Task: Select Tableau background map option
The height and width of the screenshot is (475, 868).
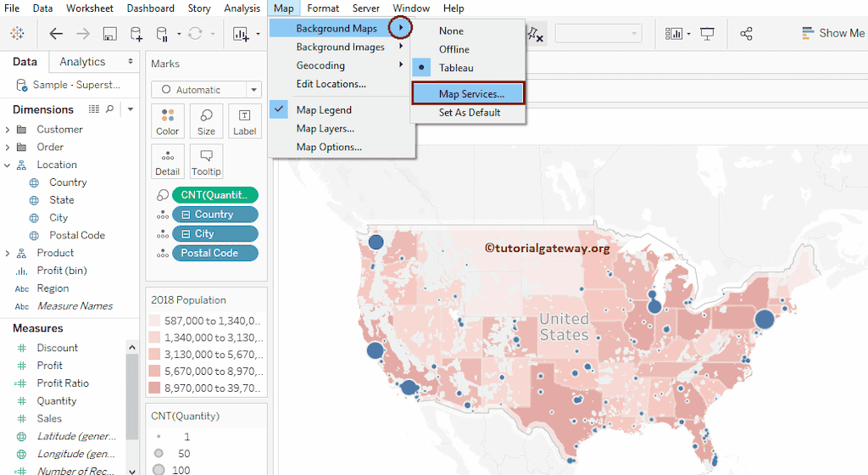Action: [456, 68]
